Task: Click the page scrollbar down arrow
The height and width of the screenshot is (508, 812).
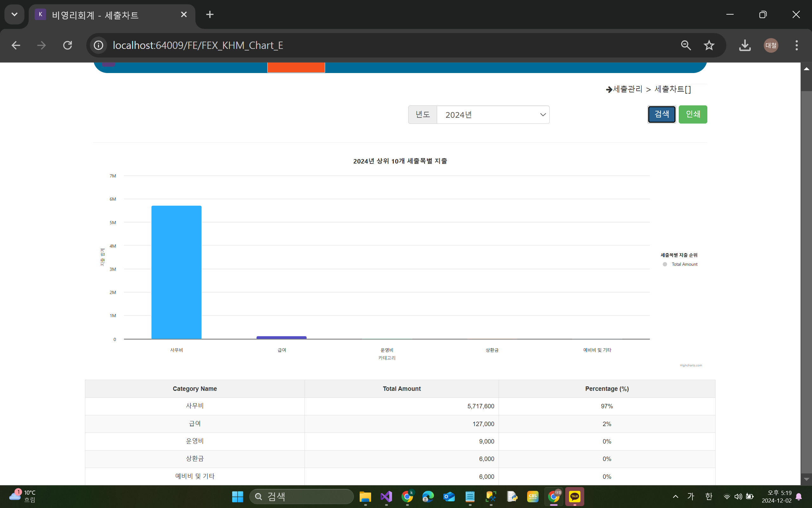Action: pyautogui.click(x=806, y=479)
